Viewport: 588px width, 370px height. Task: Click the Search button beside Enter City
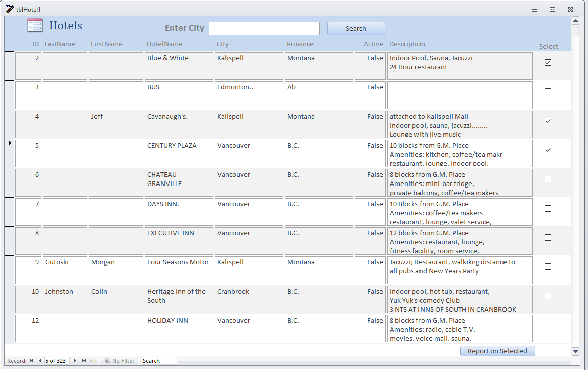point(356,29)
